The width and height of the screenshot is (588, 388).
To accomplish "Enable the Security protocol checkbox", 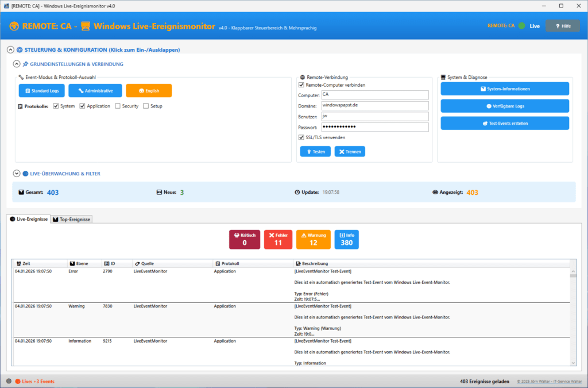I will [x=118, y=106].
